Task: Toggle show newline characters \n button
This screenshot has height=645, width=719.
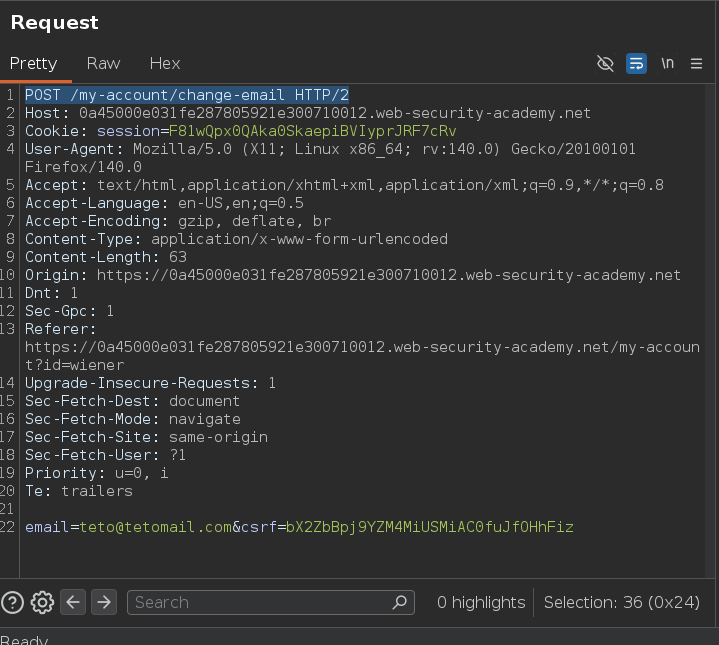Action: (x=667, y=63)
